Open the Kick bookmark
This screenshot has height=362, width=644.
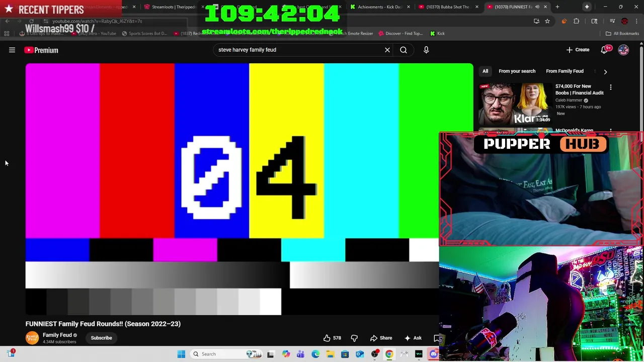tap(437, 34)
